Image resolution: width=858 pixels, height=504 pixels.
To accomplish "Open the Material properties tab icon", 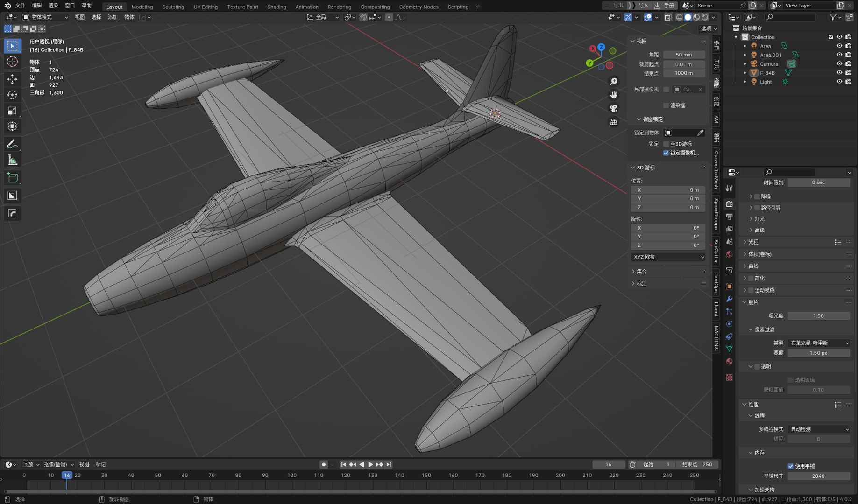I will coord(729,362).
